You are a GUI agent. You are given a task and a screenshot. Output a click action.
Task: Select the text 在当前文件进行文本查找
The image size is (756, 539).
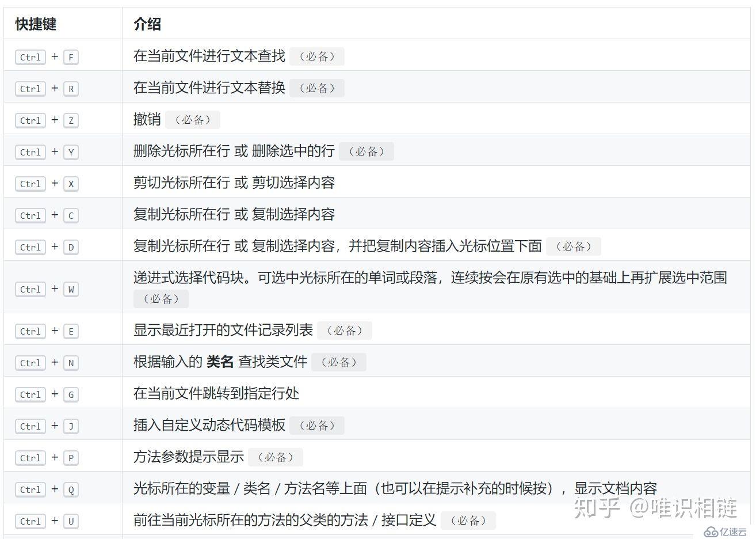click(x=209, y=56)
